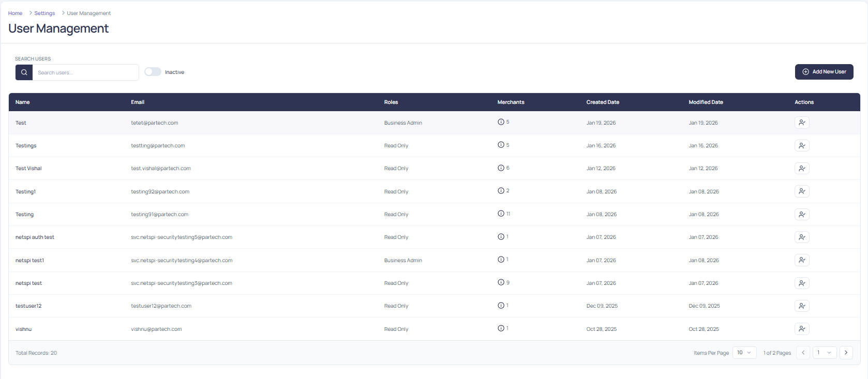The height and width of the screenshot is (379, 868).
Task: Click the search magnifier icon button
Action: (x=24, y=72)
